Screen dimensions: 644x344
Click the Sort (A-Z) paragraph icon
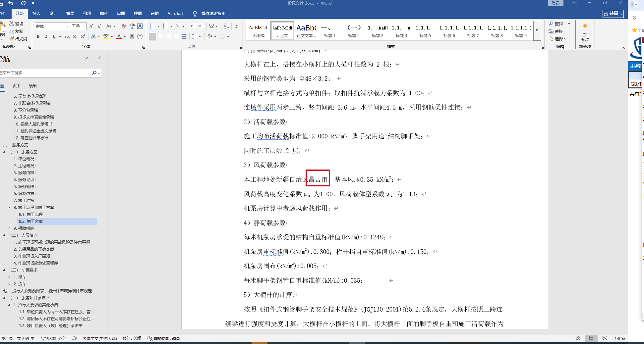226,26
